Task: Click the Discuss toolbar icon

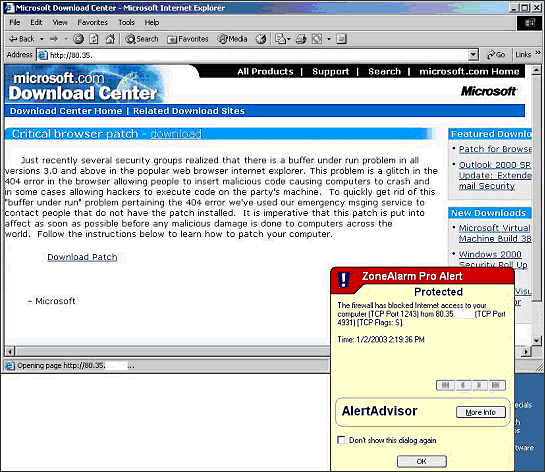Action: point(341,39)
